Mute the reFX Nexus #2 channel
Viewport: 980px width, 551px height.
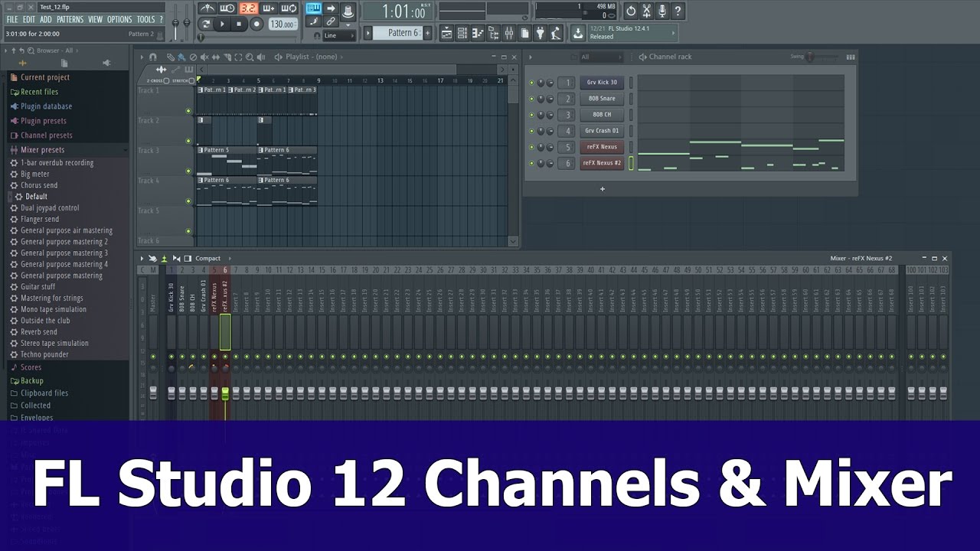point(531,163)
